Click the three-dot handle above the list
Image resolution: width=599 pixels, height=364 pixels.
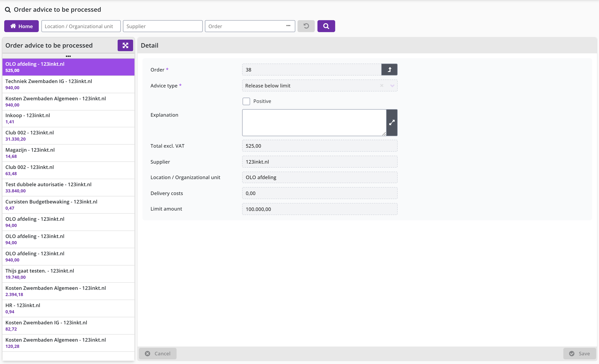[x=68, y=56]
